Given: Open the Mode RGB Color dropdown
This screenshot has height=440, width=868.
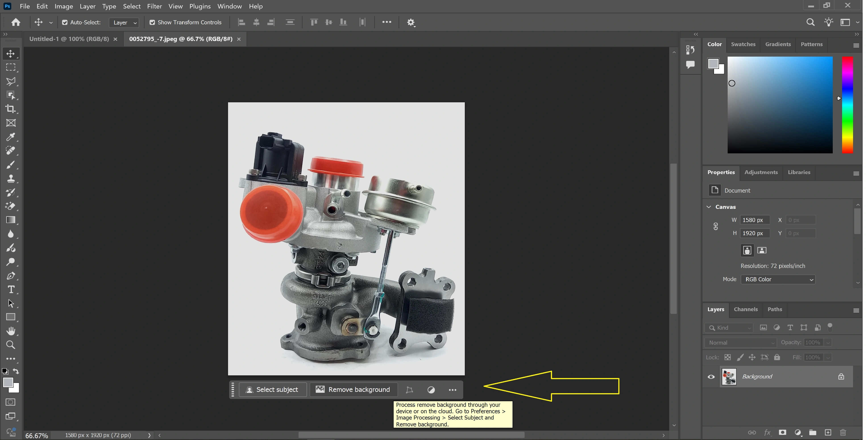Looking at the screenshot, I should [778, 280].
